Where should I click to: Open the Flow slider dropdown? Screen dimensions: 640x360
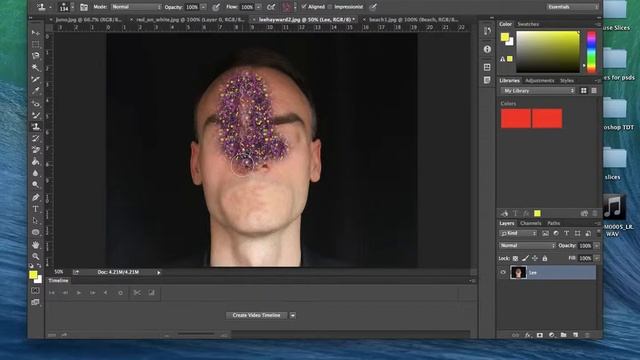click(x=258, y=7)
